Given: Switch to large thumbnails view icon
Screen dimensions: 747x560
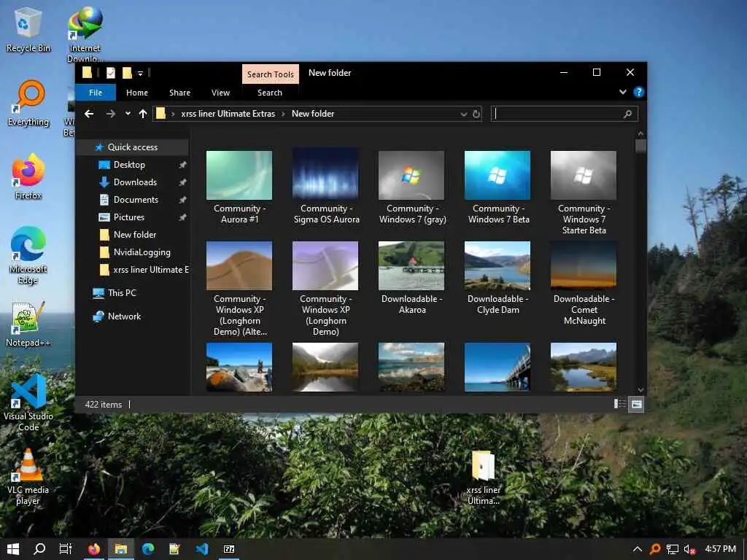Looking at the screenshot, I should click(636, 404).
